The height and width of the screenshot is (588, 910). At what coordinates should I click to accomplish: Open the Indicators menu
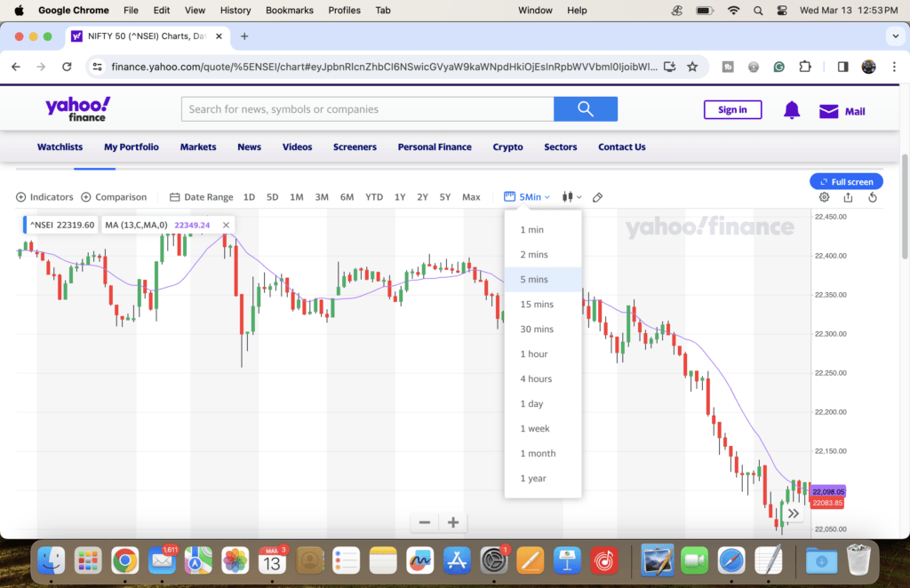coord(44,197)
